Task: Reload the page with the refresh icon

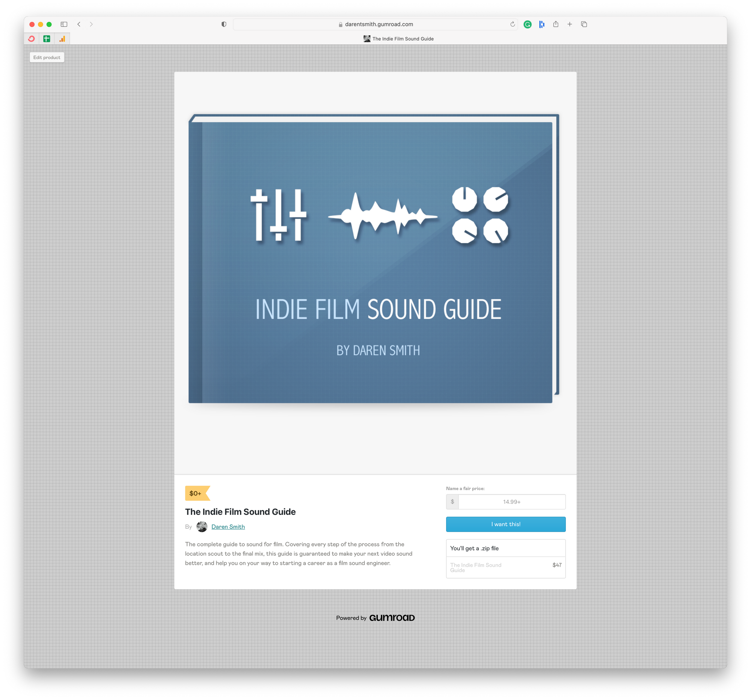Action: (x=512, y=24)
